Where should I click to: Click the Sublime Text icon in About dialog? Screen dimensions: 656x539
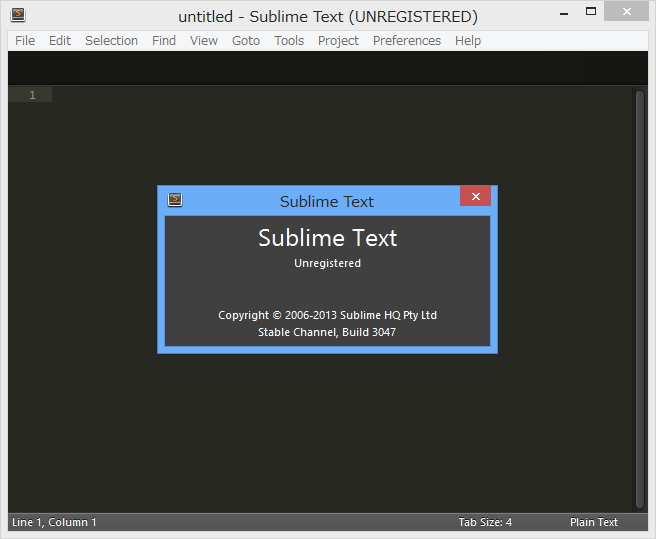(x=175, y=200)
